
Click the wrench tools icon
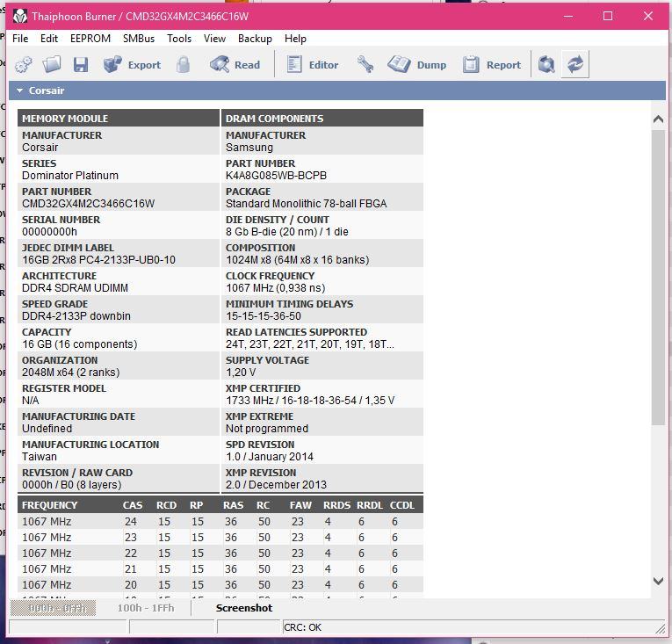(x=365, y=65)
